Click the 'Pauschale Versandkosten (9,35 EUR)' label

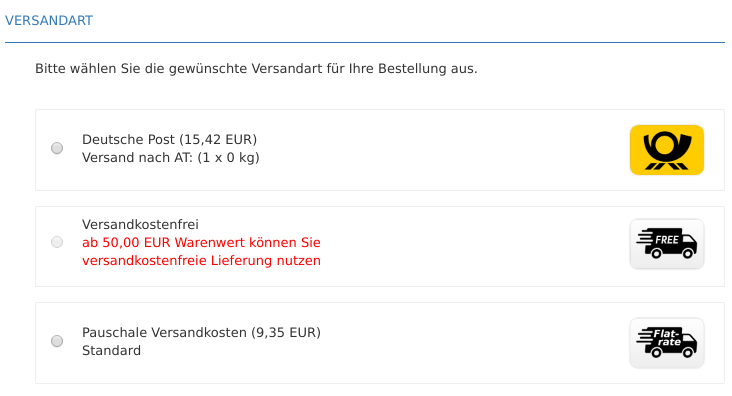(x=201, y=332)
